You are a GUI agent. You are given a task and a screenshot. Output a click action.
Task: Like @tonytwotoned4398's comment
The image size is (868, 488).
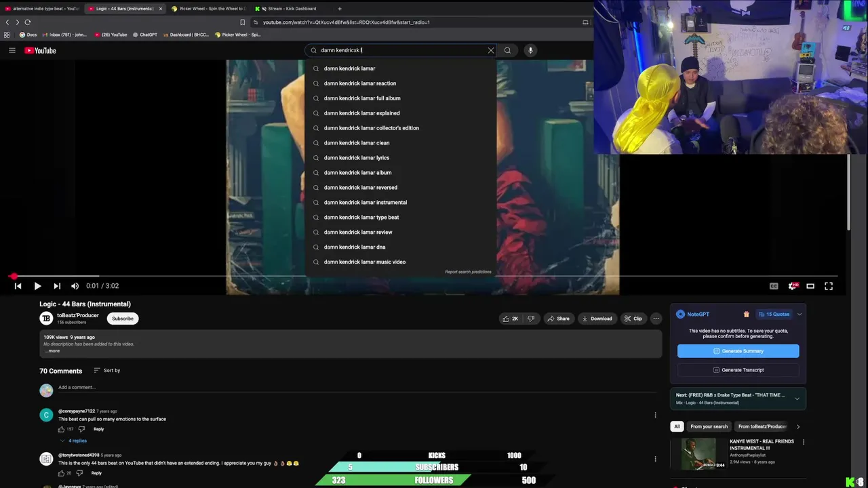pyautogui.click(x=61, y=473)
